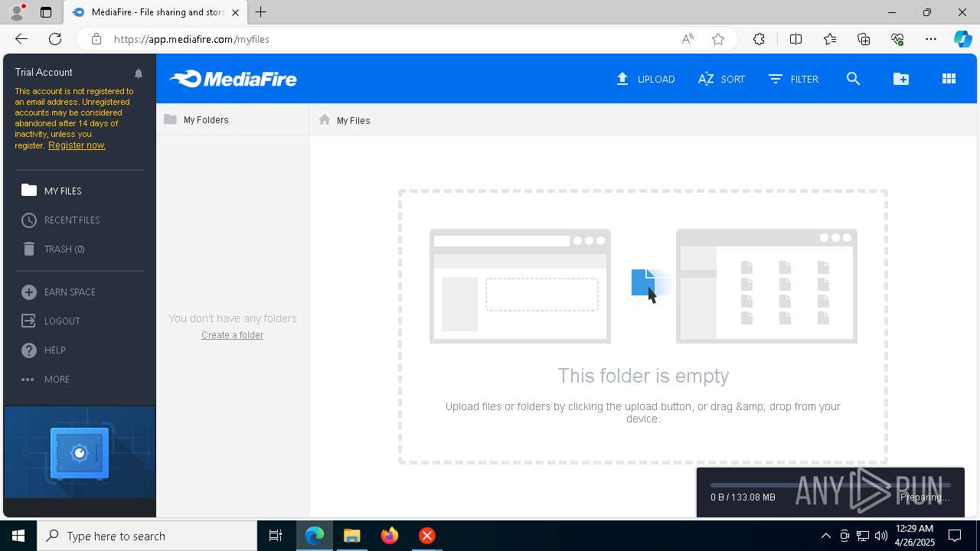This screenshot has width=980, height=551.
Task: Open File Explorer from the taskbar
Action: pyautogui.click(x=352, y=536)
